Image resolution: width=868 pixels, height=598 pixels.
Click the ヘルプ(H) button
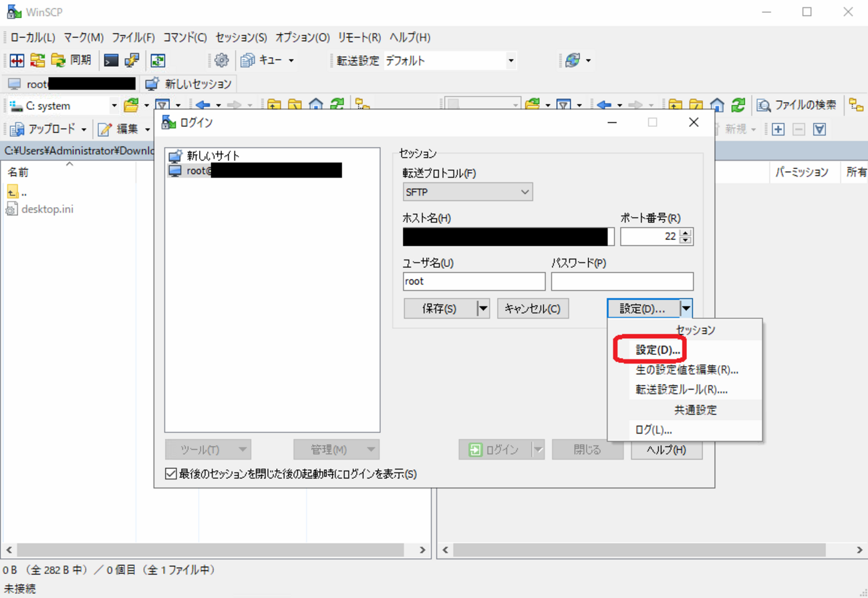click(666, 450)
